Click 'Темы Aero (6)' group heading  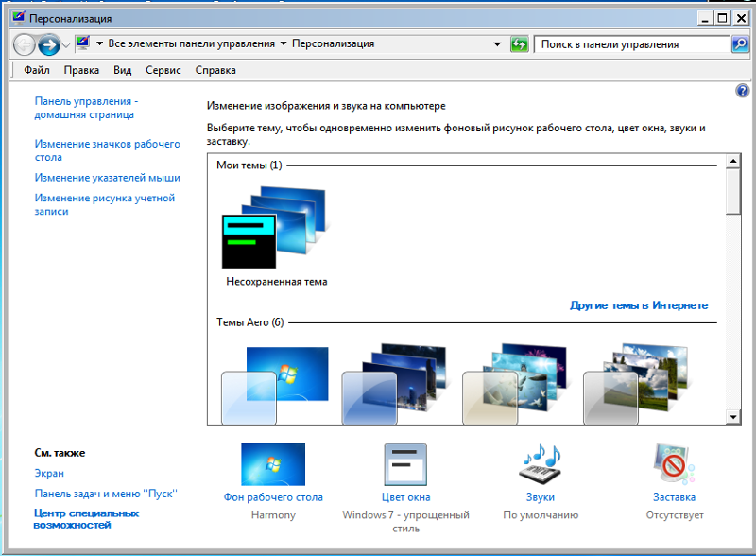click(249, 321)
